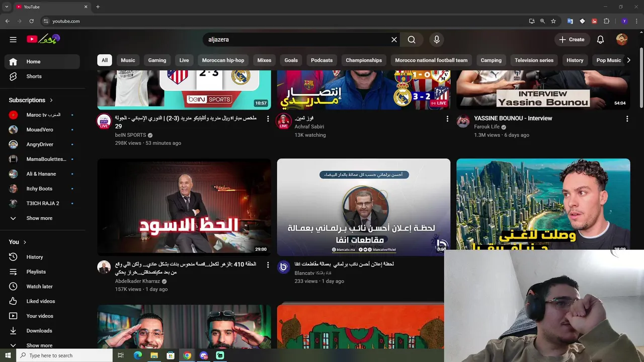Select the Championships filter chip

pyautogui.click(x=364, y=60)
